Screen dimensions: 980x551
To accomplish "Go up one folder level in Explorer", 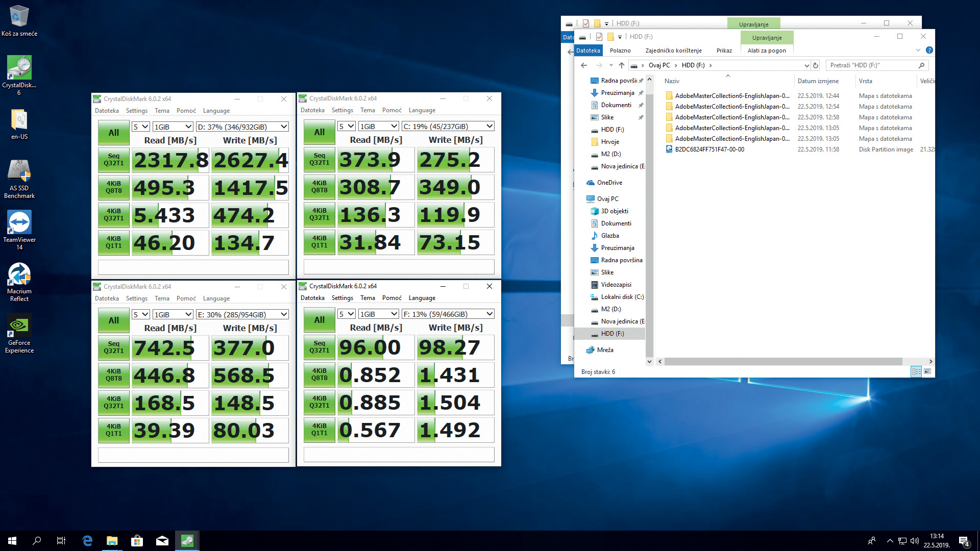I will (621, 65).
